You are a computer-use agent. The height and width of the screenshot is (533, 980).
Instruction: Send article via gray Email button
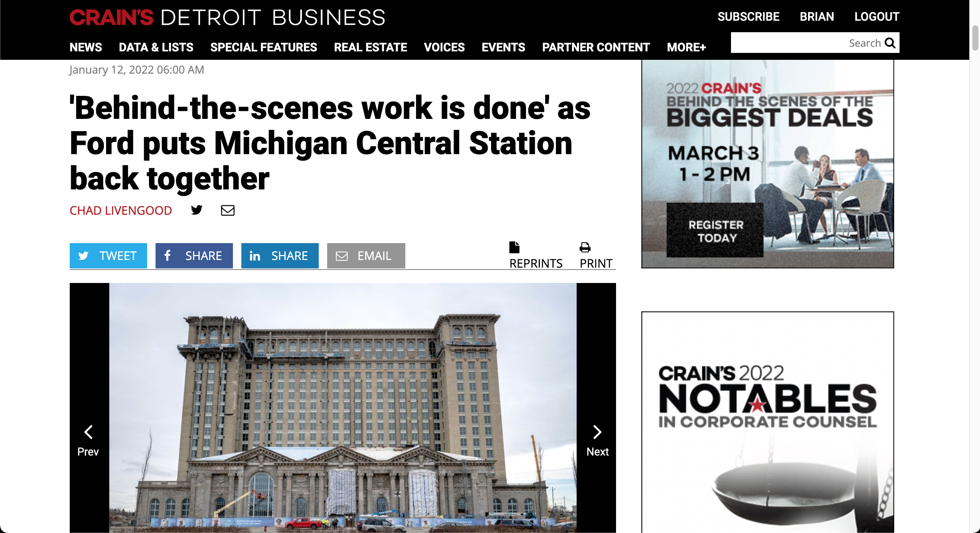366,256
